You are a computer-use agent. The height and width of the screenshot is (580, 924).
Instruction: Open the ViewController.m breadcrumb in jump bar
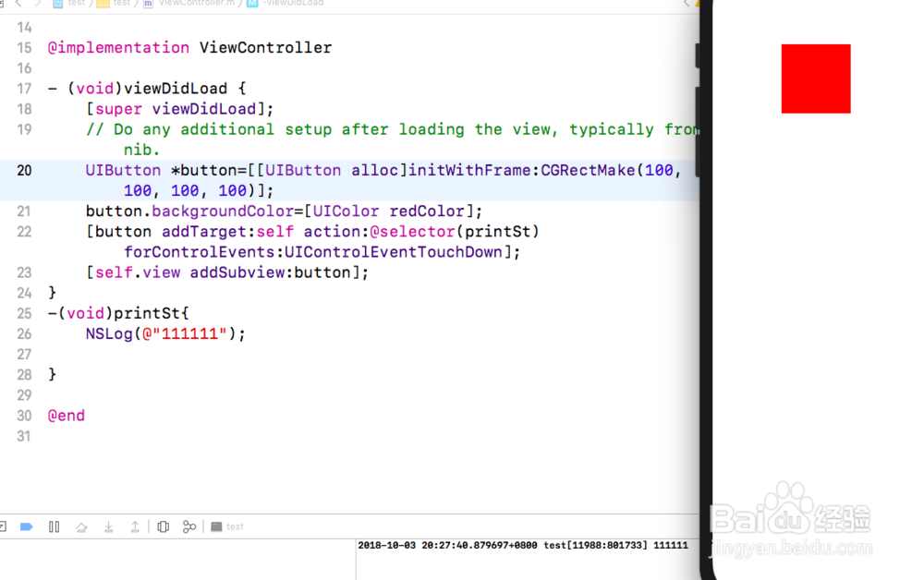coord(188,3)
